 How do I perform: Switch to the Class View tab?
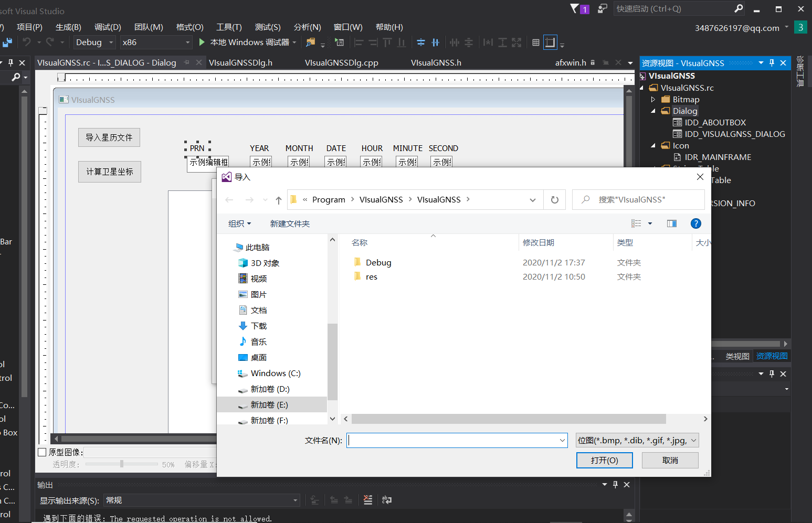(x=737, y=356)
